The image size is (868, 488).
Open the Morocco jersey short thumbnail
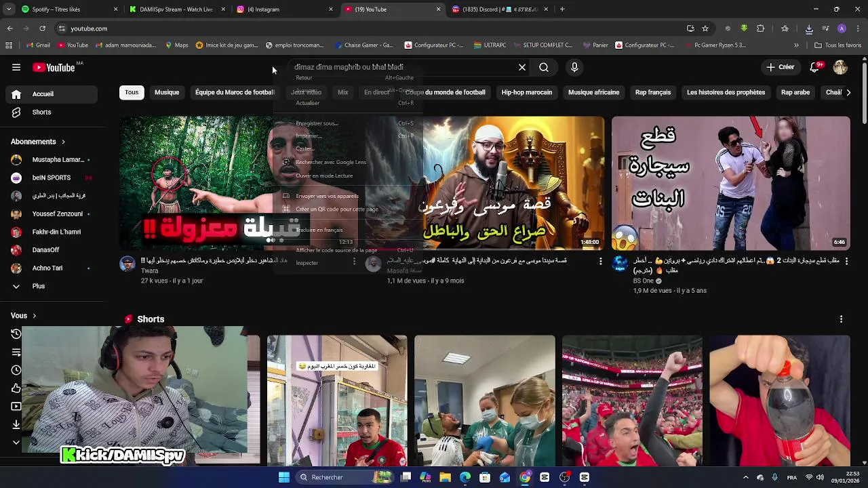tap(337, 401)
